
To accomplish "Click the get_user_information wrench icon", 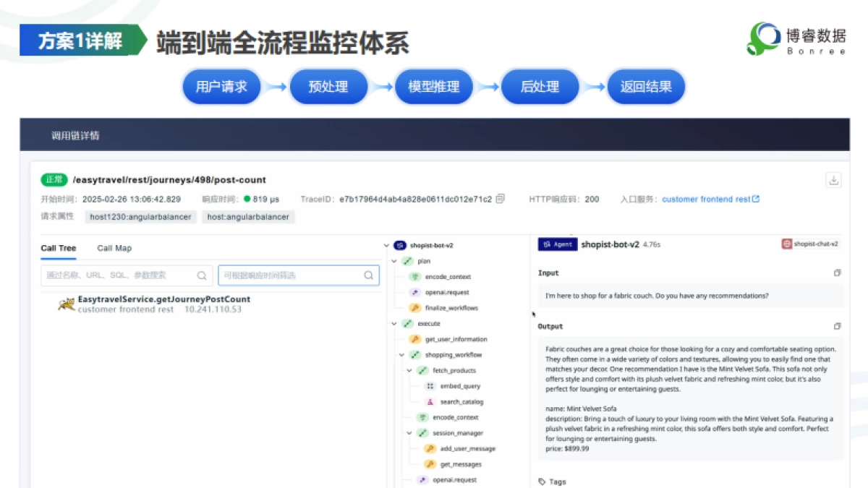I will (416, 338).
